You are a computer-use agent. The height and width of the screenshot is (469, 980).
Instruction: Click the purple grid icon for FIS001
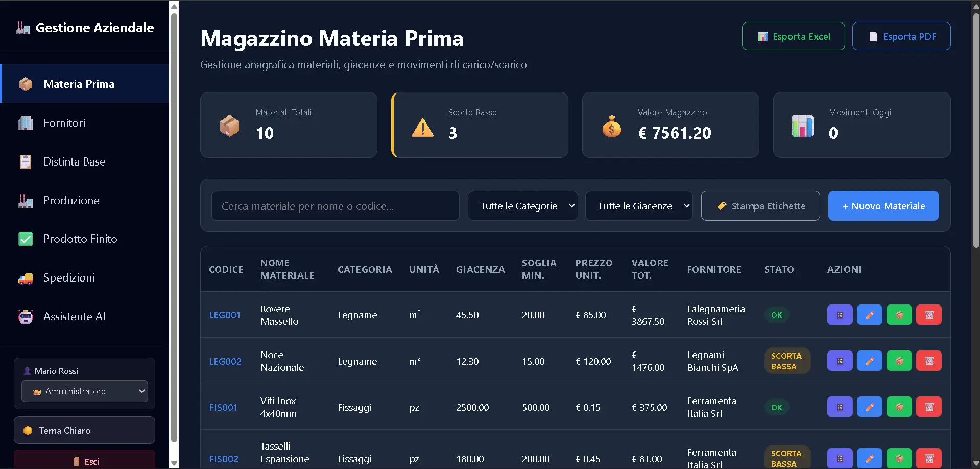[x=840, y=407]
